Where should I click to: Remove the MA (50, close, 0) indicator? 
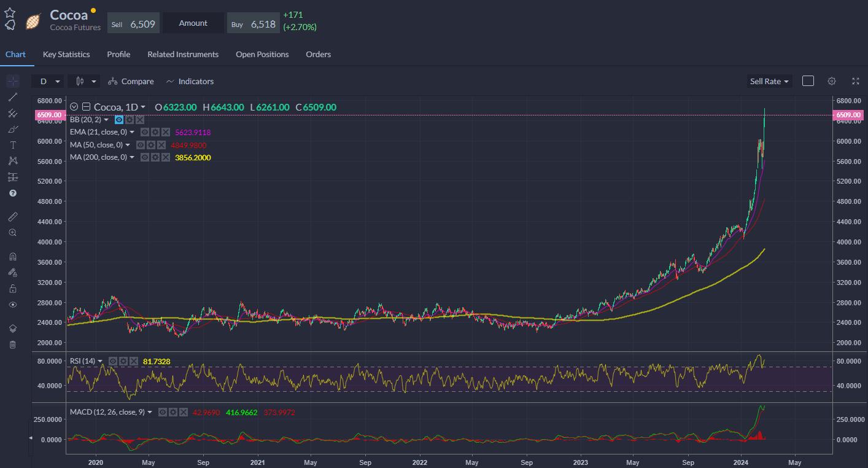pos(161,145)
